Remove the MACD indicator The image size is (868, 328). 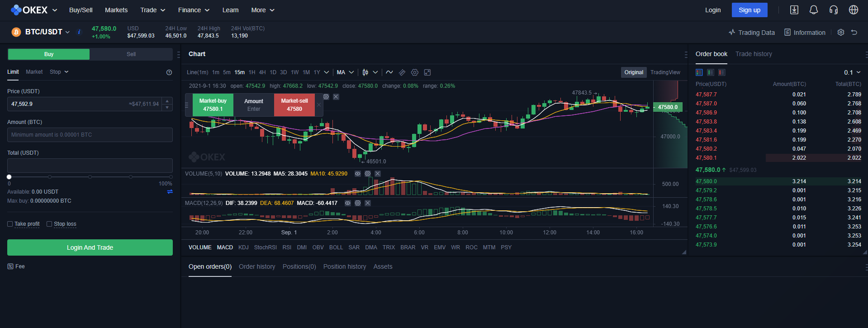click(368, 203)
